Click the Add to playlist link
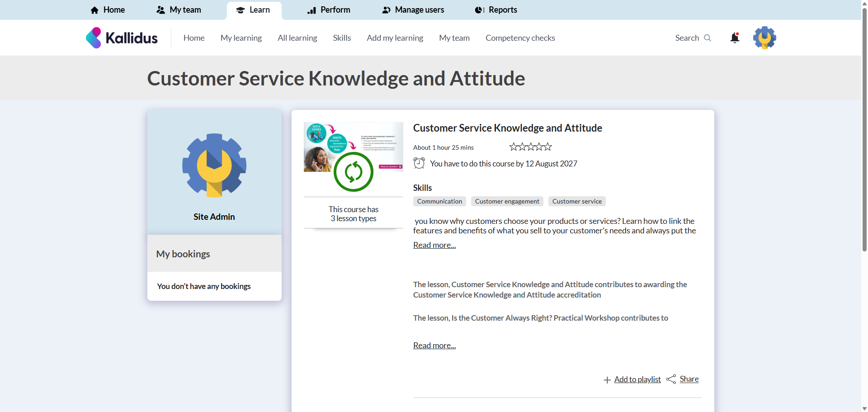Screen dimensions: 868x412 637,379
